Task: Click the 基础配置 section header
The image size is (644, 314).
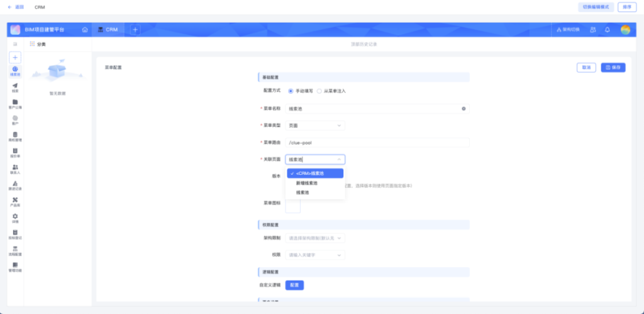Action: 364,77
